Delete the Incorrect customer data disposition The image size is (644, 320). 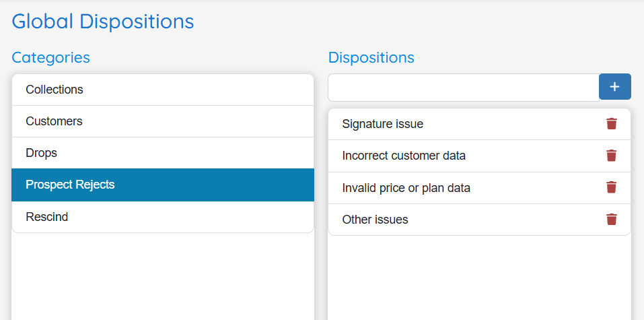[x=612, y=156]
